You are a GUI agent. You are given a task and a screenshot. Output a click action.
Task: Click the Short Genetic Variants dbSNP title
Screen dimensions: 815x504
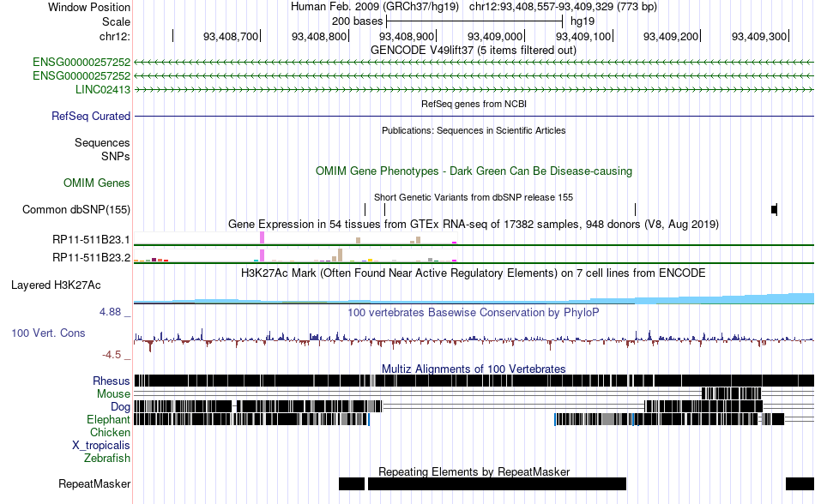(x=474, y=197)
